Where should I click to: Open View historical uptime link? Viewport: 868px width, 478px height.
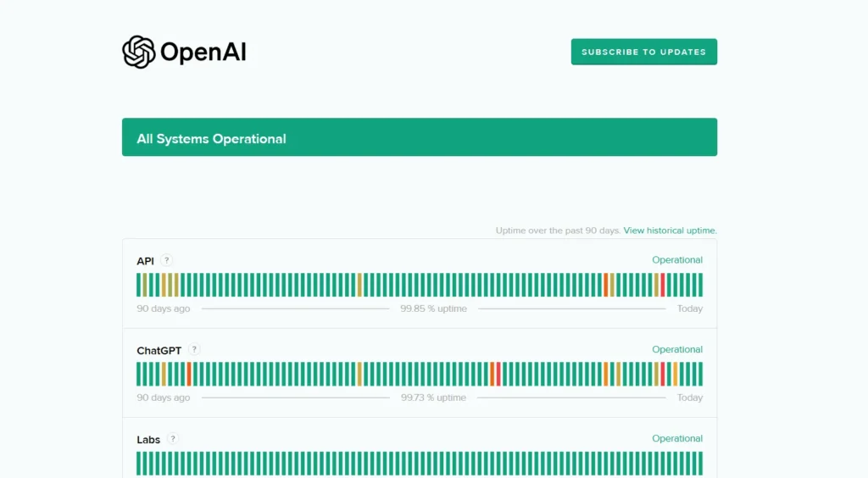[670, 231]
